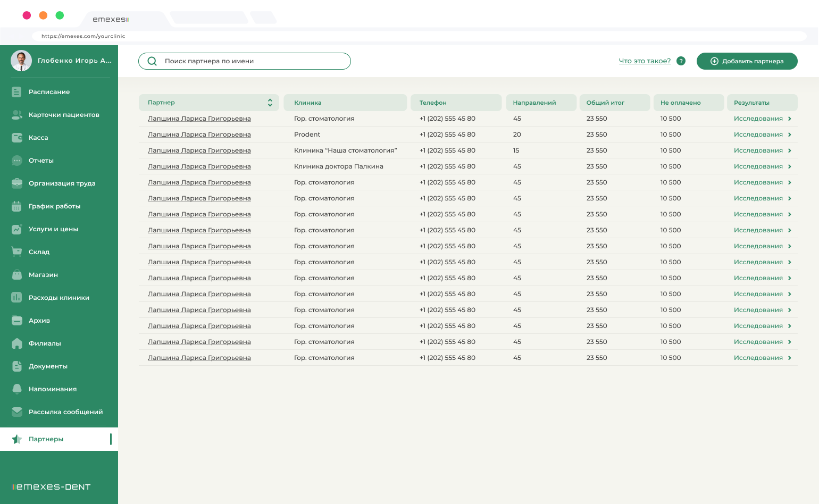Click the Отчеты icon in sidebar
The height and width of the screenshot is (504, 819).
pyautogui.click(x=16, y=161)
